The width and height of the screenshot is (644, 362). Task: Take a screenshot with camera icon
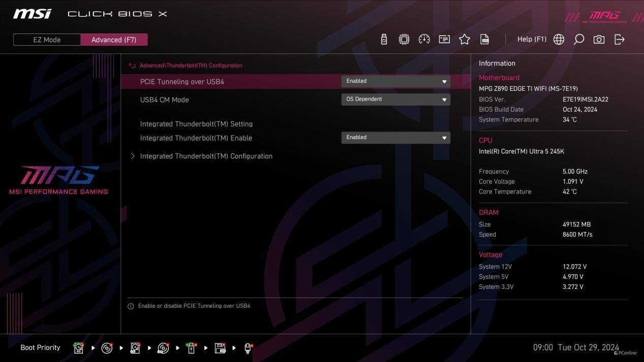(599, 40)
